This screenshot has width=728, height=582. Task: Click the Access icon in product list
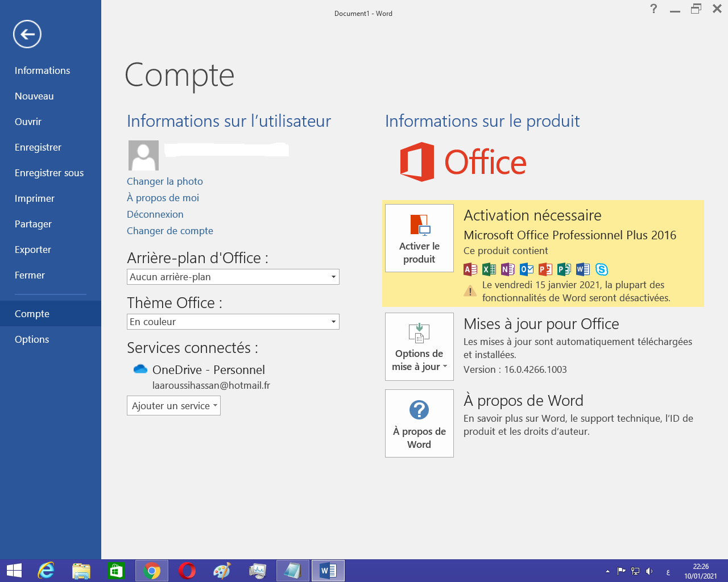tap(470, 269)
